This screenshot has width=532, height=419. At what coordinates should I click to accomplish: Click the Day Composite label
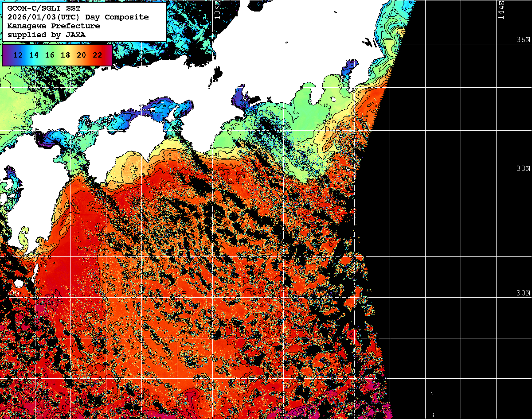pyautogui.click(x=120, y=17)
